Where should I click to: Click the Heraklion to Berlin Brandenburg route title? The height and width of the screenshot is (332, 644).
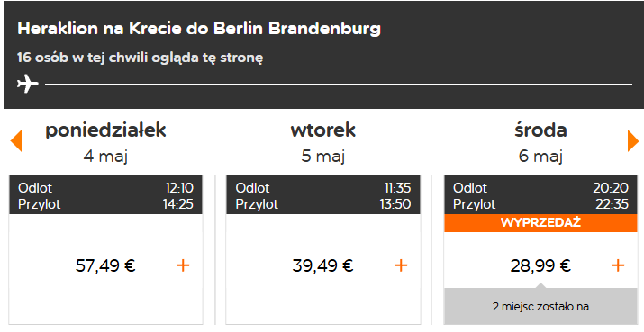(199, 28)
